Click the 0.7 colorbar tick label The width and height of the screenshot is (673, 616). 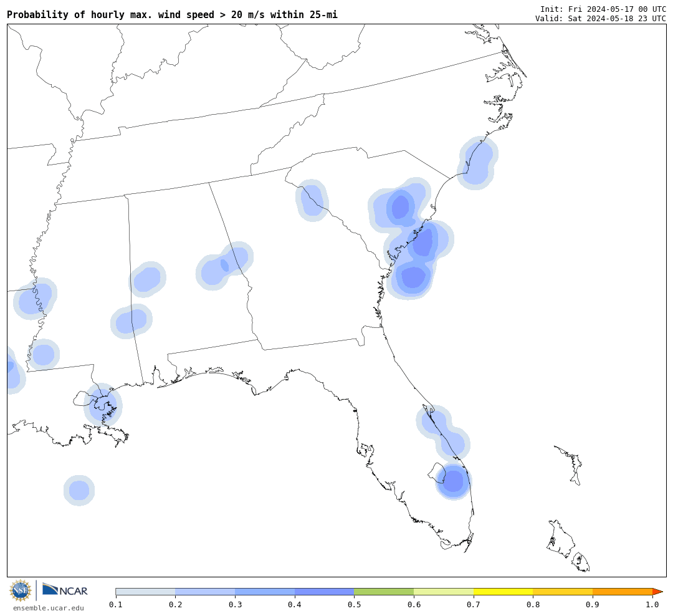[474, 605]
